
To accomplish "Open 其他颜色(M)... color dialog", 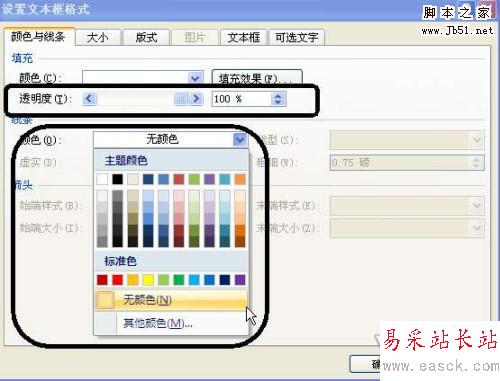I will pos(171,323).
